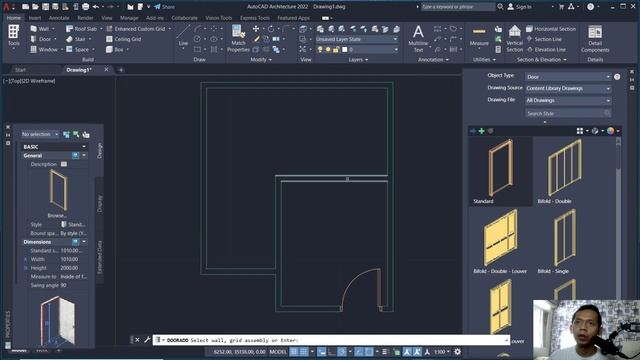Select the Space tool
Image resolution: width=640 pixels, height=360 pixels.
78,49
